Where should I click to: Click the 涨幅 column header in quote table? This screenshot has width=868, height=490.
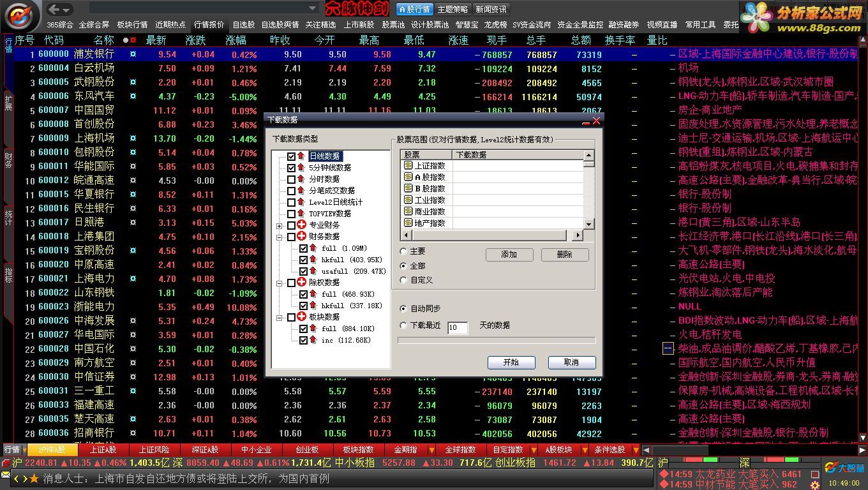coord(236,40)
